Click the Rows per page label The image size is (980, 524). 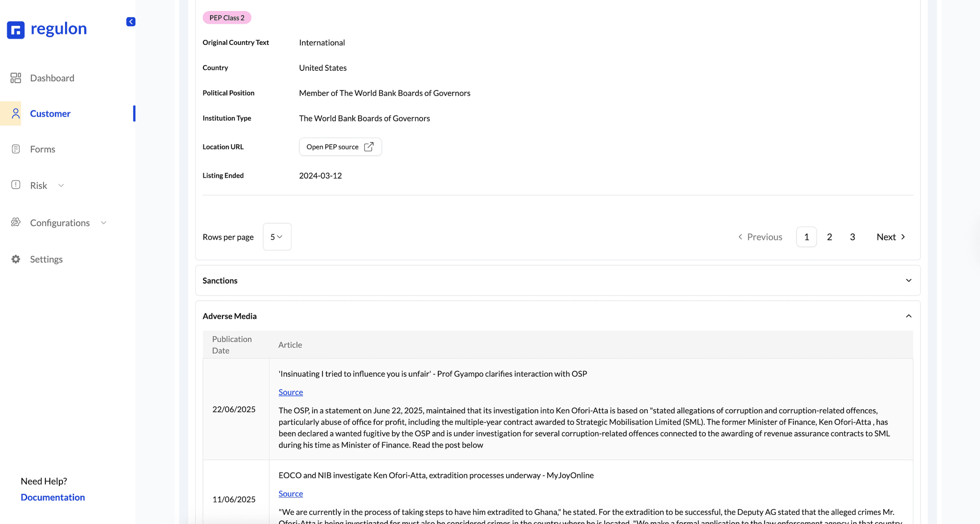tap(228, 237)
